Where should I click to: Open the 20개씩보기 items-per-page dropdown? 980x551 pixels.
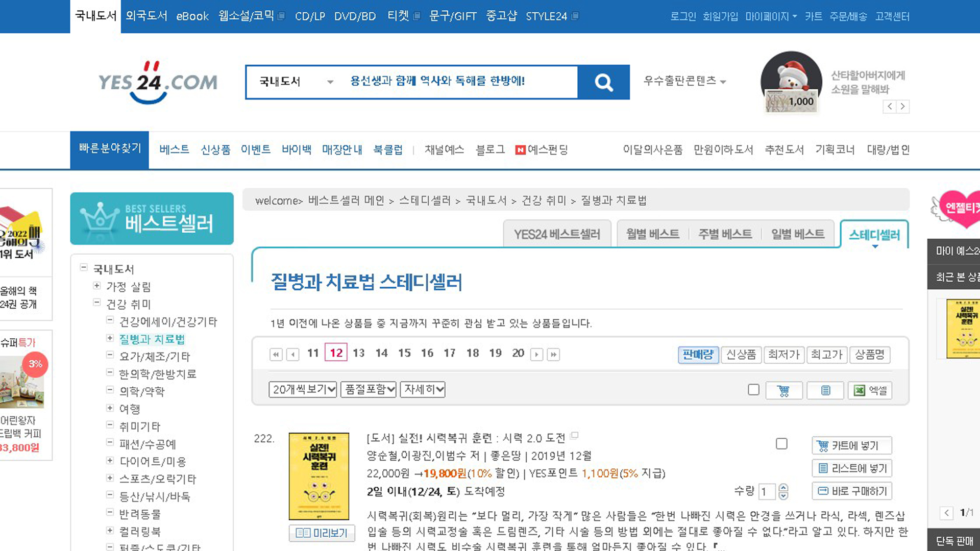coord(303,390)
